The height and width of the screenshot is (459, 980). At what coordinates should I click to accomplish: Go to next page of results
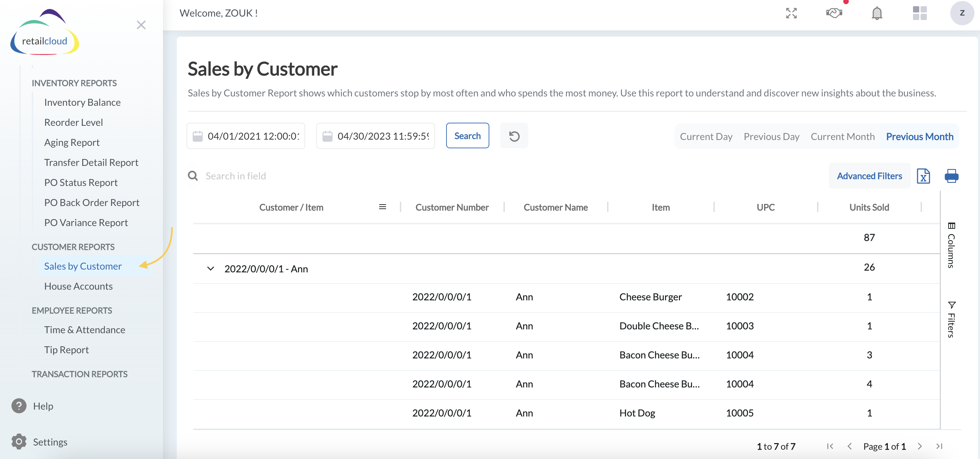(920, 446)
